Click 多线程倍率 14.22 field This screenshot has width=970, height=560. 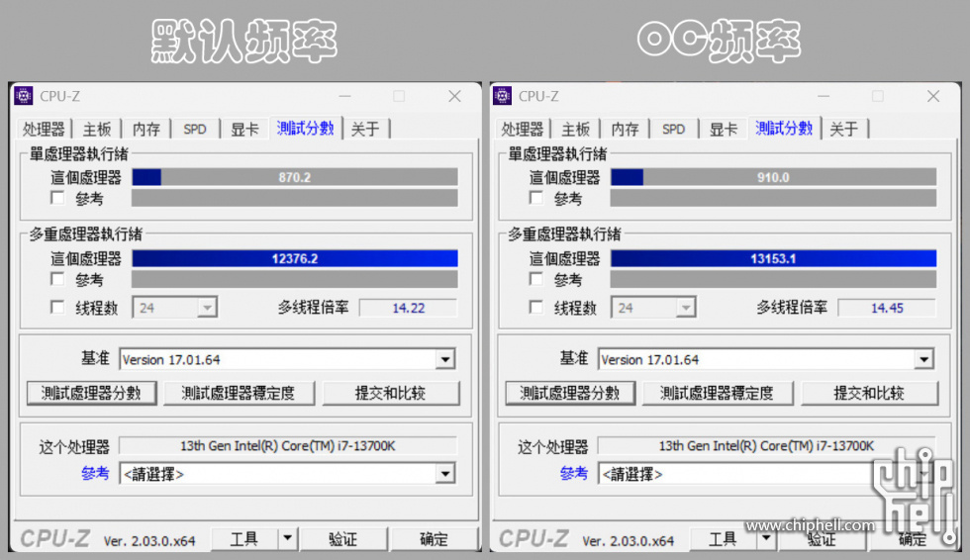click(x=408, y=308)
